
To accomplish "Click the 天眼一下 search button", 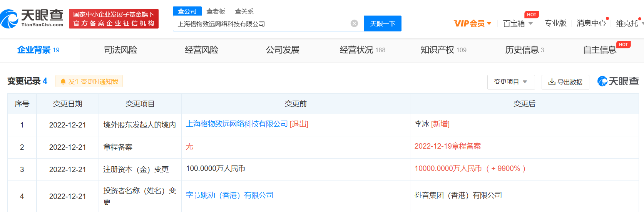I will click(x=383, y=23).
